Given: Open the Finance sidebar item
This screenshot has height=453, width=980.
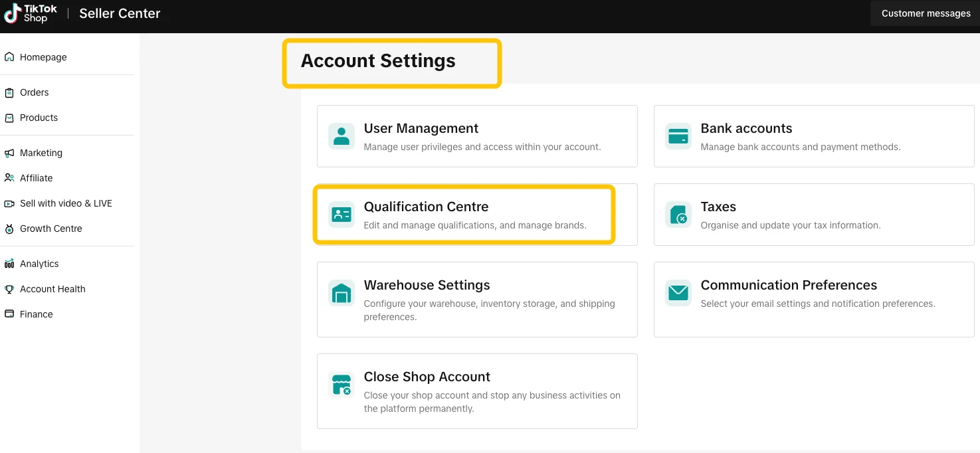Looking at the screenshot, I should tap(36, 314).
